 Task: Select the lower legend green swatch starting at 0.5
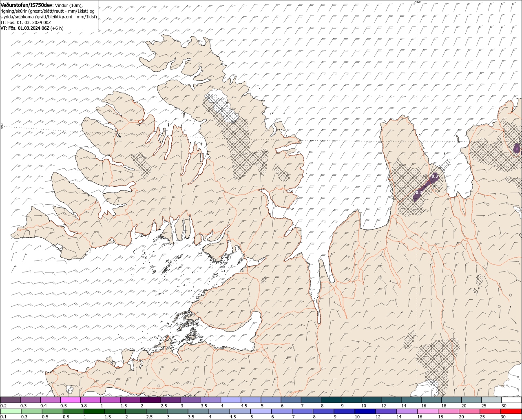pos(52,411)
